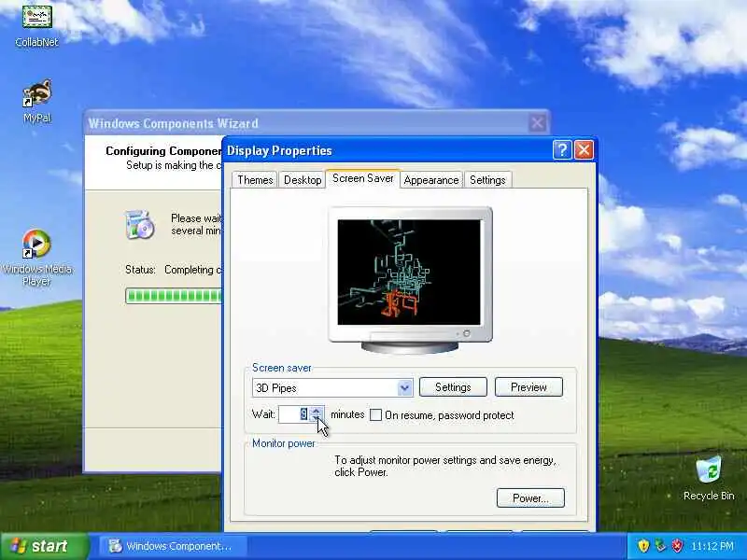Select the Recycle Bin icon

pos(709,478)
